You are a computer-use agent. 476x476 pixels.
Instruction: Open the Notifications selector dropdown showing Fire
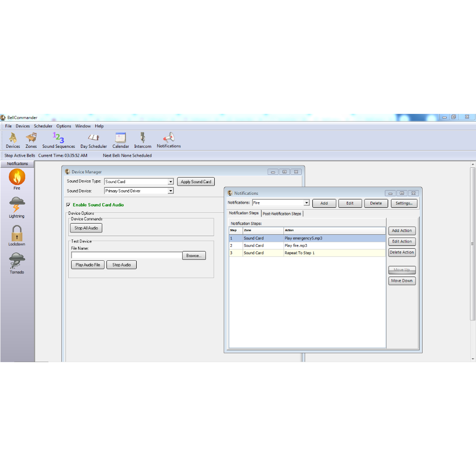click(306, 203)
